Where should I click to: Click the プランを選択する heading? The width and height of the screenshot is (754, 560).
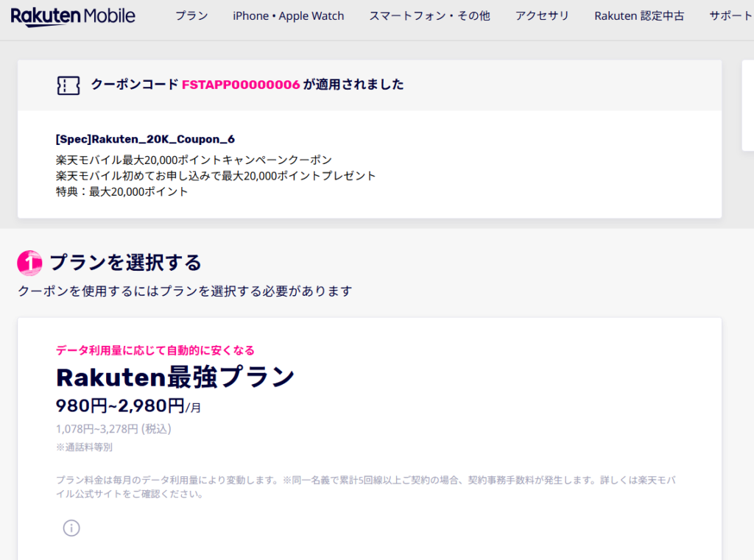[125, 263]
